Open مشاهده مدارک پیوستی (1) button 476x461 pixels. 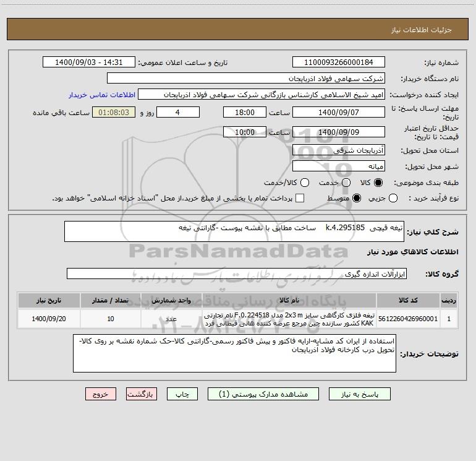coord(263,394)
